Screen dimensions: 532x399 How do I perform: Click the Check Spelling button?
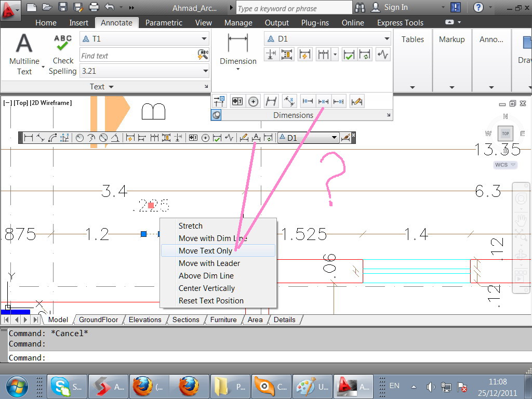tap(63, 54)
